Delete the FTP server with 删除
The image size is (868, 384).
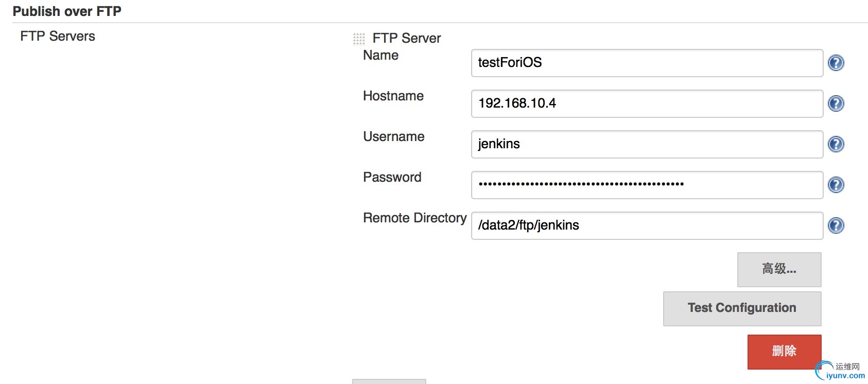click(784, 352)
